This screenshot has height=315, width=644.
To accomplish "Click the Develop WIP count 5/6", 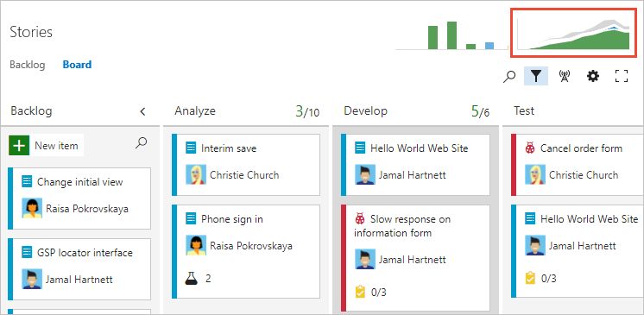I will pyautogui.click(x=480, y=111).
